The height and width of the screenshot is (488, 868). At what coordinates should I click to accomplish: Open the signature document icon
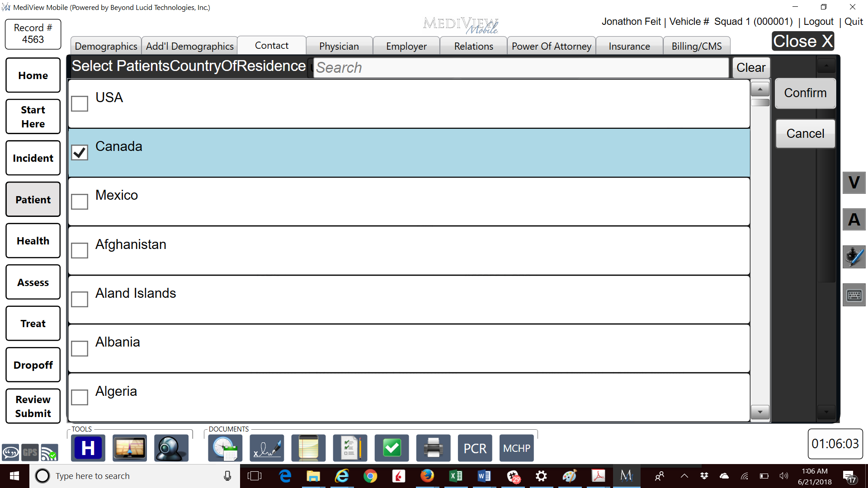coord(267,448)
